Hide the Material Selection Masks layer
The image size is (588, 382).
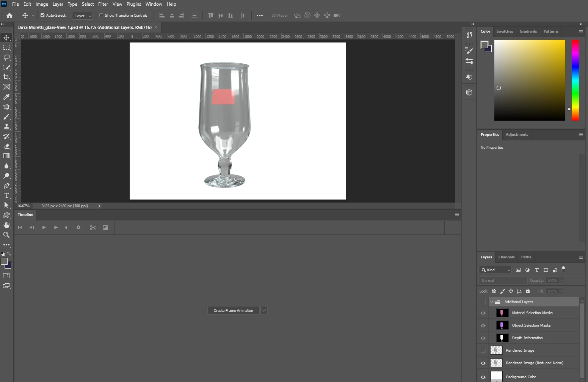click(x=483, y=313)
